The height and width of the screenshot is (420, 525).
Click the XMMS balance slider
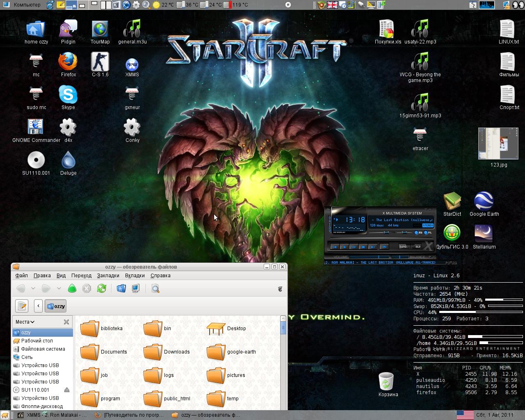click(400, 257)
